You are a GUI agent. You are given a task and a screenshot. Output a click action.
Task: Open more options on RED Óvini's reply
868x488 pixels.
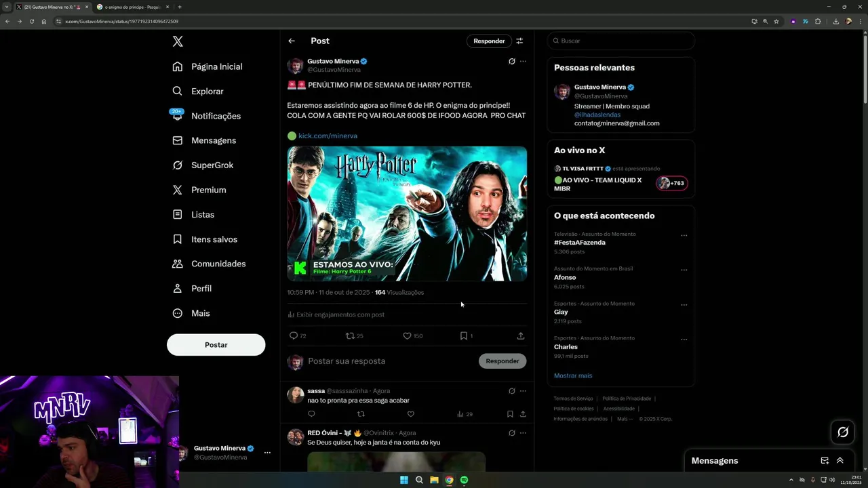(523, 432)
